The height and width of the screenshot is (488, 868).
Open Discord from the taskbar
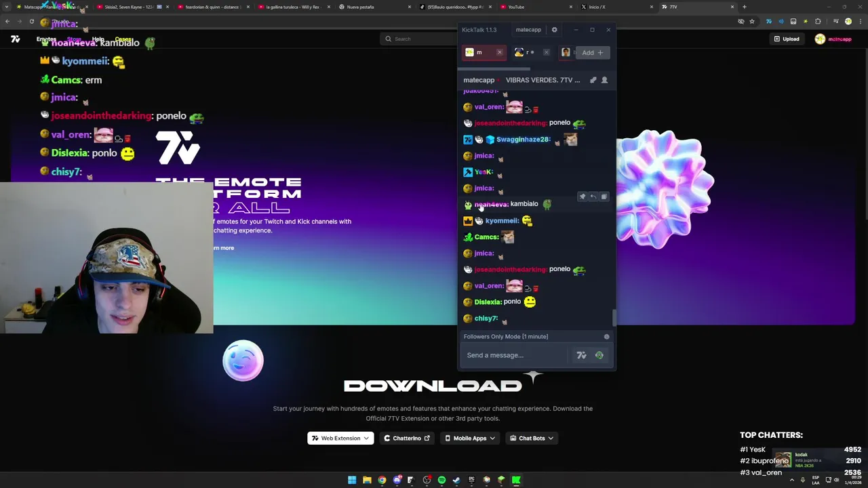coord(397,480)
